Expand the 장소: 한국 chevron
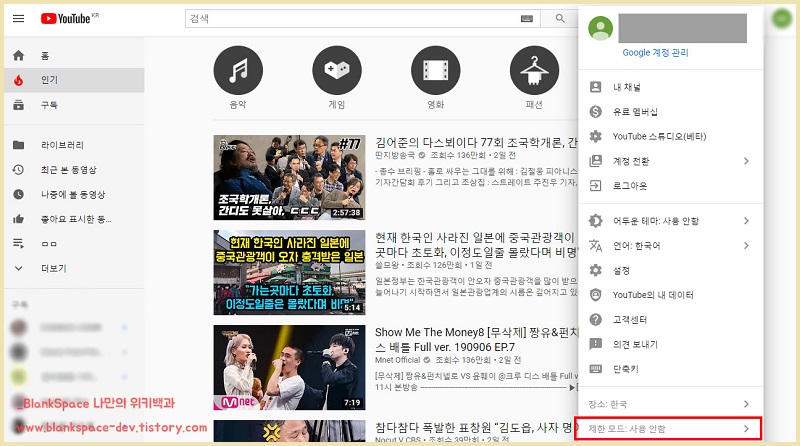The height and width of the screenshot is (446, 800). [x=746, y=404]
